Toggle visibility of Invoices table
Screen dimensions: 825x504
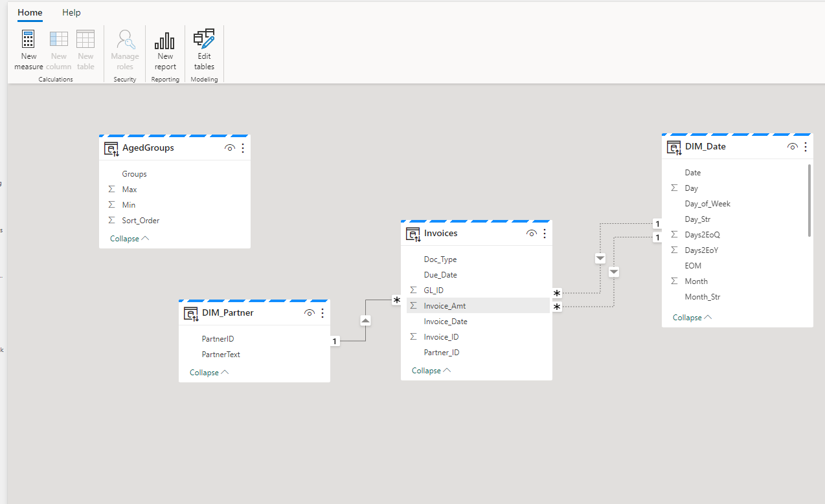(x=531, y=234)
